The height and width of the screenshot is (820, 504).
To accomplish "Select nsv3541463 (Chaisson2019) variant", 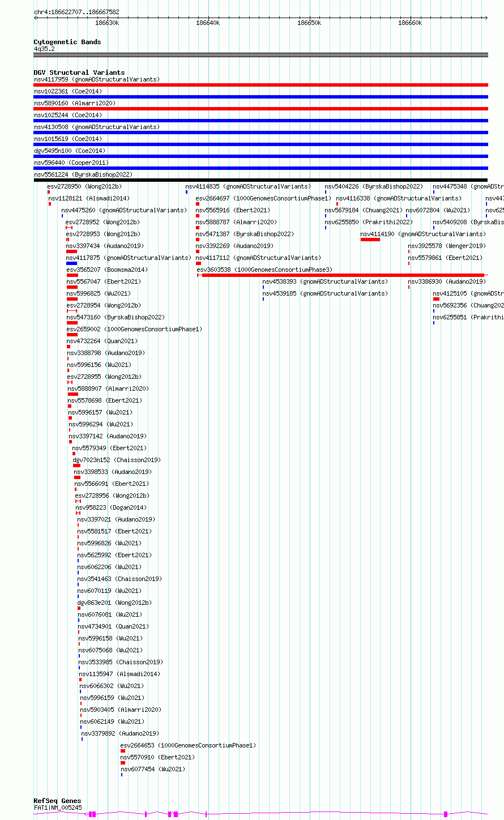I will tap(119, 579).
